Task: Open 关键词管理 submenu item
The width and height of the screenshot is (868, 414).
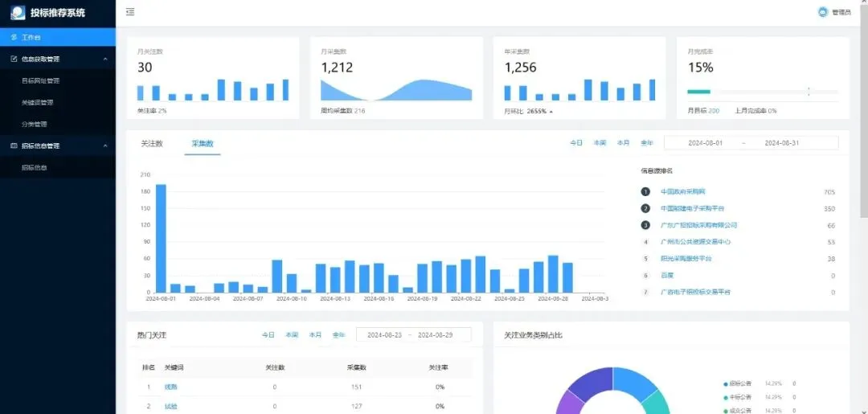Action: [37, 102]
